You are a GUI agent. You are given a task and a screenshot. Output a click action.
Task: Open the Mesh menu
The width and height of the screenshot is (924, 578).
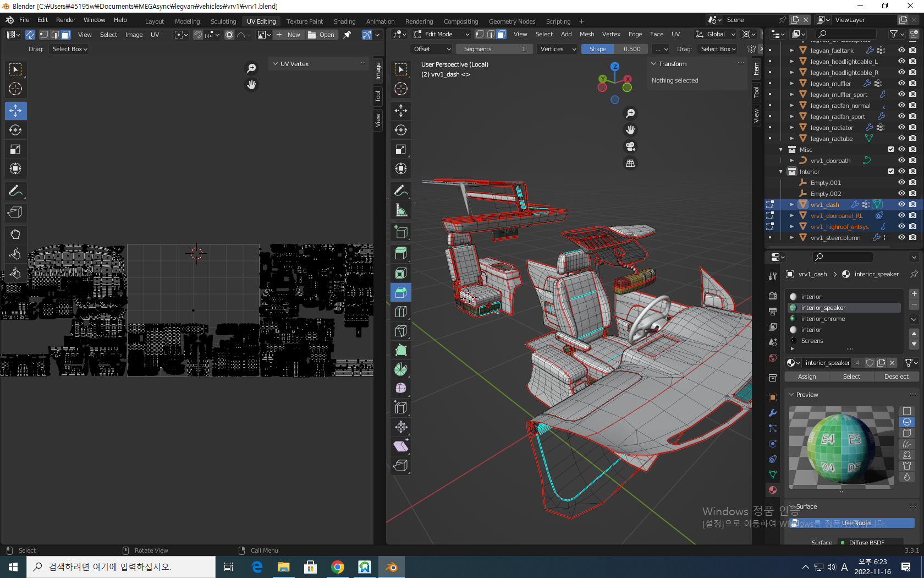[587, 34]
